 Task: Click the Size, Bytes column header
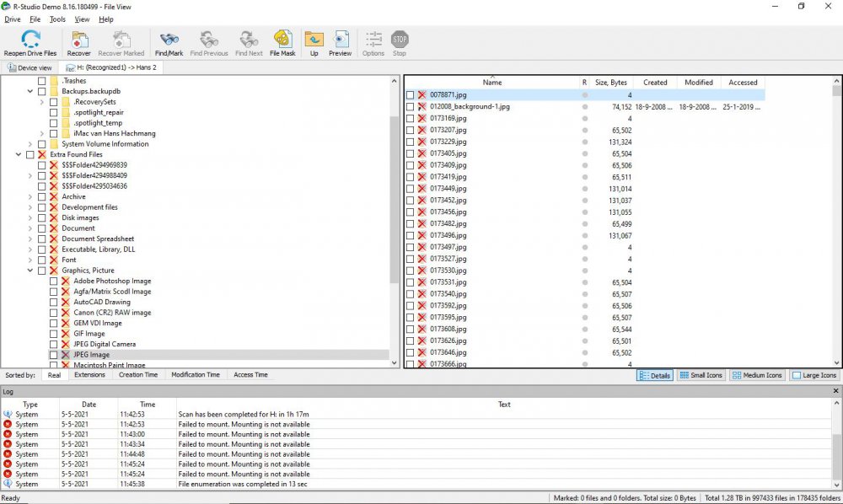tap(611, 83)
